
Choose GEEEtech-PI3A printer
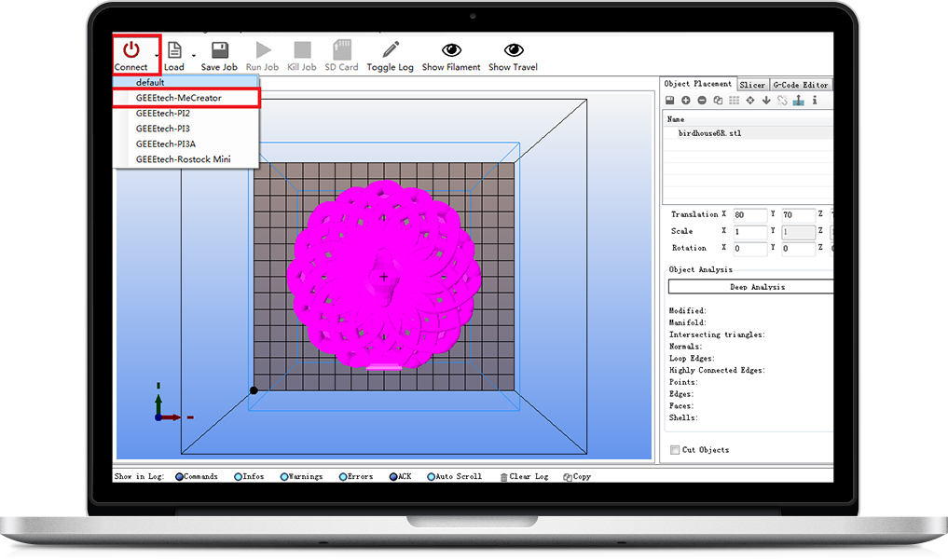(x=186, y=143)
